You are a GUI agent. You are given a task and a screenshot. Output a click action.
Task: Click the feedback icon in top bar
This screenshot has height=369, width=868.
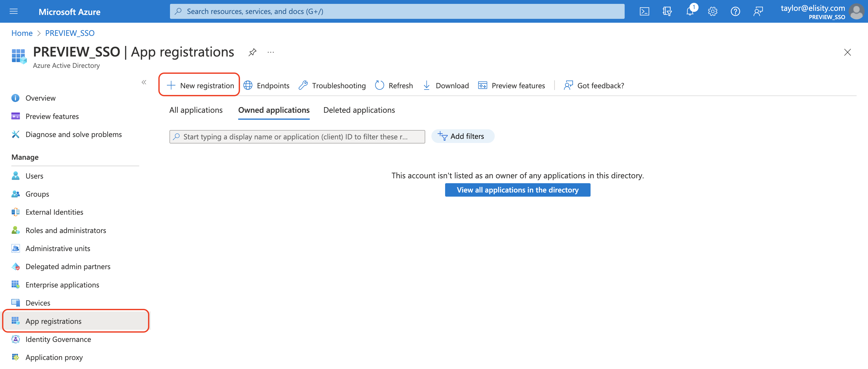click(x=758, y=12)
